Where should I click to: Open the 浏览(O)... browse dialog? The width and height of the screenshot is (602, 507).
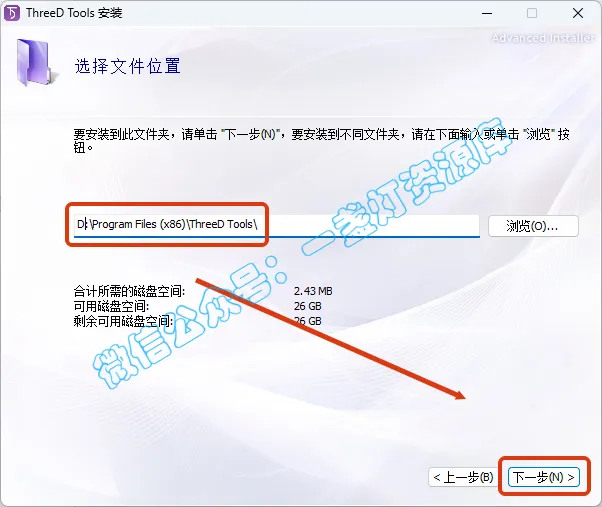point(533,226)
